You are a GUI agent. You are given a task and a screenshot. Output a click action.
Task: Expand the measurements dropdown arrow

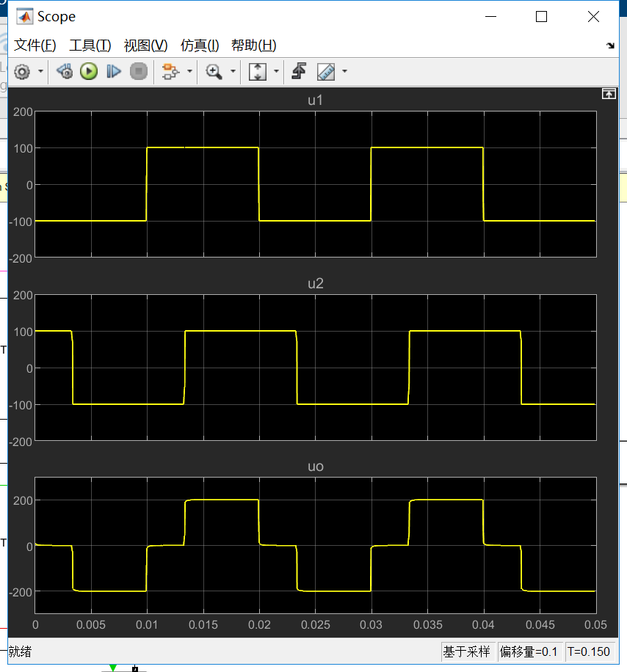[x=344, y=71]
